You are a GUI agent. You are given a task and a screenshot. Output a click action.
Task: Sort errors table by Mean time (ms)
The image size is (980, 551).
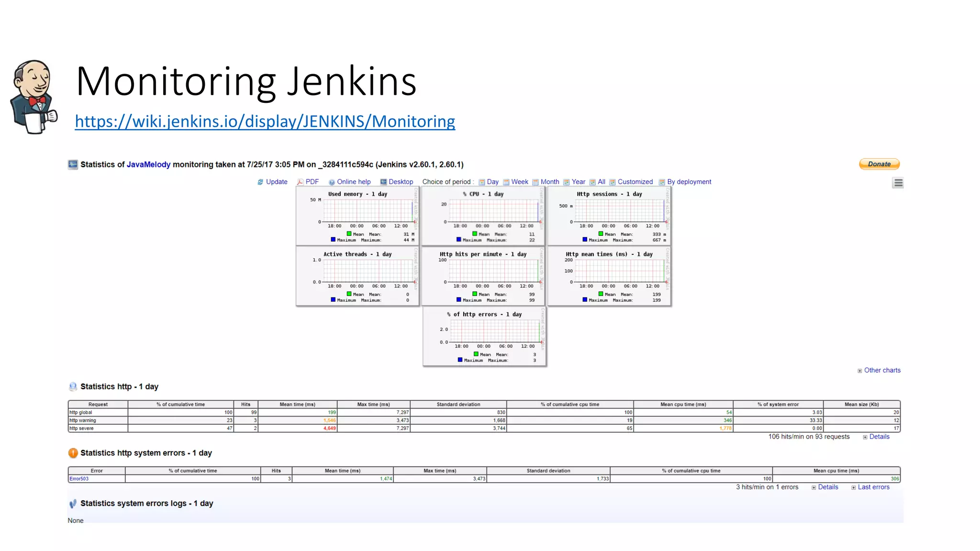pos(343,471)
